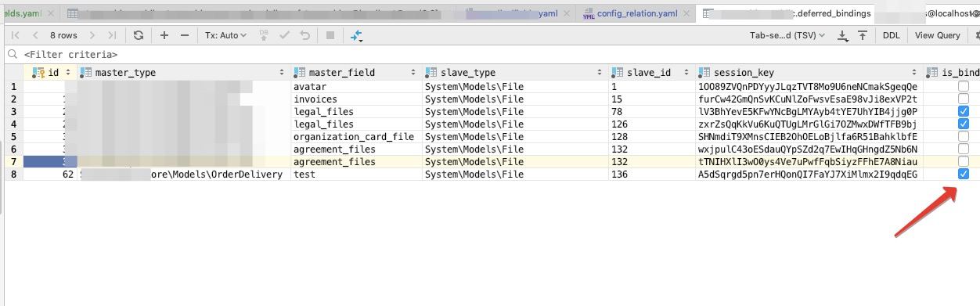Uncheck is_bind for legal_files slave_id 126

pos(964,124)
